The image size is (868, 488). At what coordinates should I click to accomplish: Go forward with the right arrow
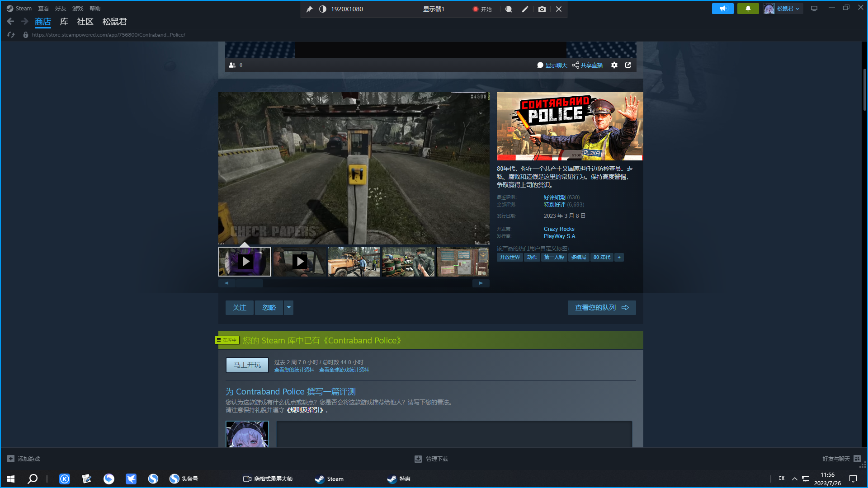pyautogui.click(x=25, y=21)
